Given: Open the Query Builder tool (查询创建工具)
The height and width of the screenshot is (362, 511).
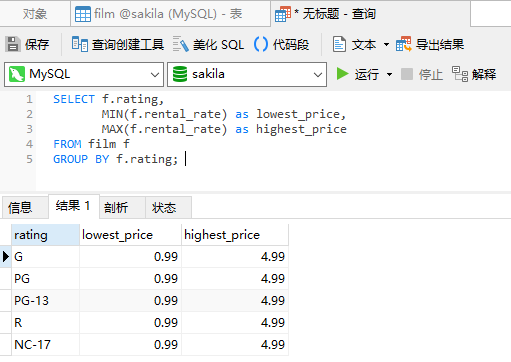Looking at the screenshot, I should (x=118, y=44).
